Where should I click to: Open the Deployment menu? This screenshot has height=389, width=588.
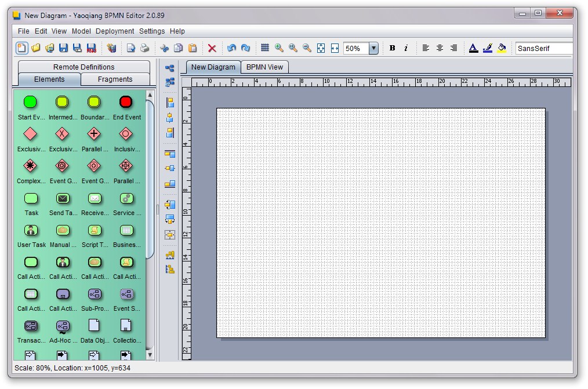point(115,31)
